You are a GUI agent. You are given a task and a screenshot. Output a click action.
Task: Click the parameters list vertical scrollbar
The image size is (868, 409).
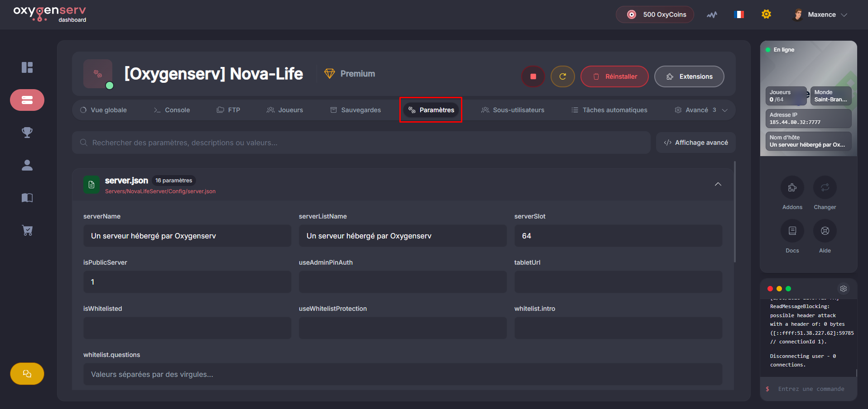734,212
